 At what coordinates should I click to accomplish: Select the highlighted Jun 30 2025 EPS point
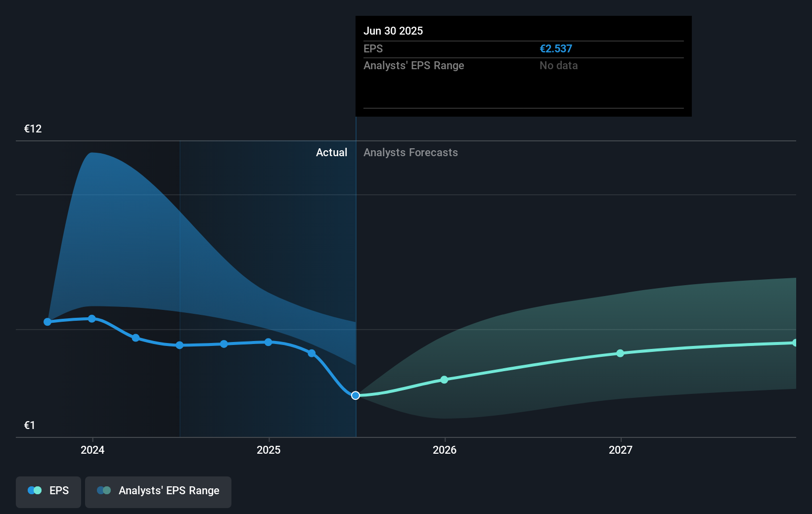(356, 395)
